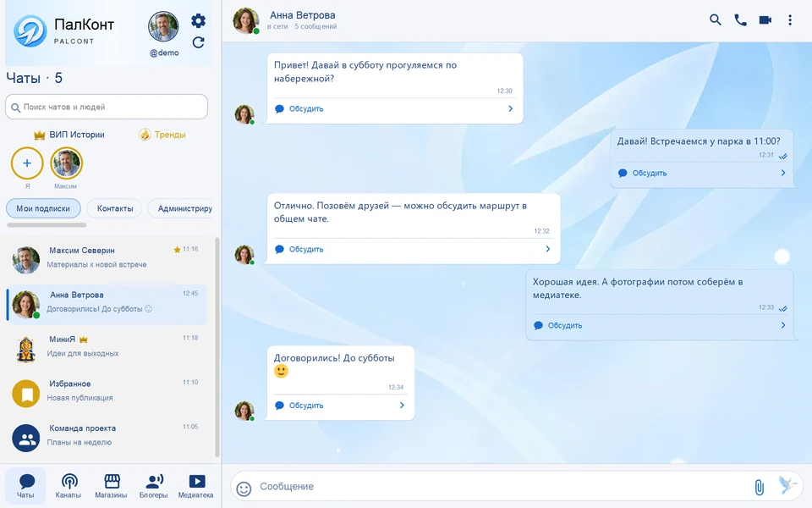This screenshot has height=508, width=812.
Task: Open the three-dot chat options menu
Action: pyautogui.click(x=790, y=19)
